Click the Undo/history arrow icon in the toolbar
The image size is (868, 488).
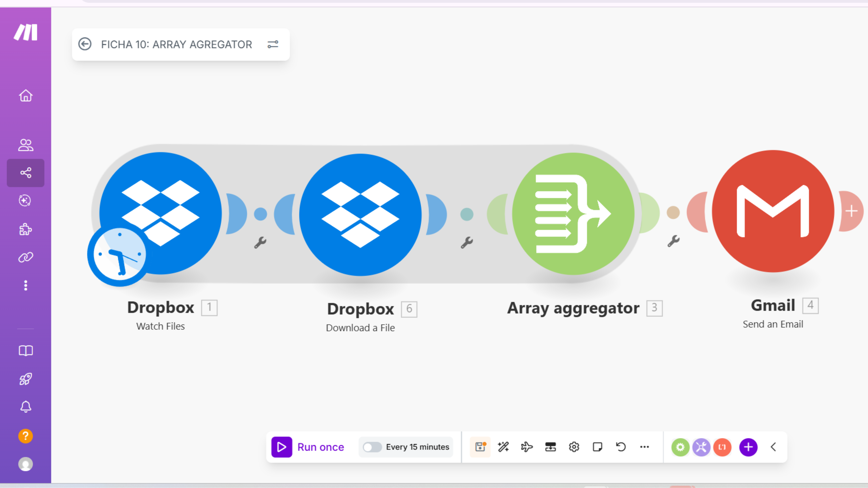[621, 447]
